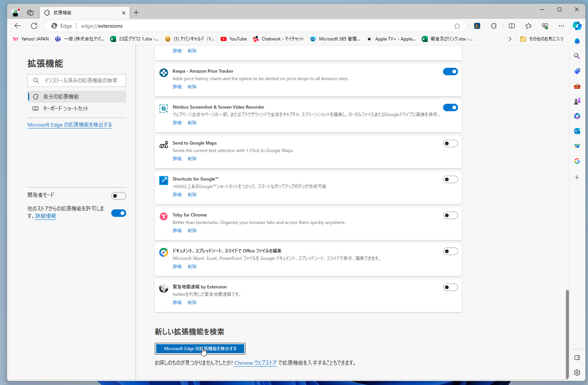Add a sidebar app with the plus icon

pyautogui.click(x=577, y=177)
